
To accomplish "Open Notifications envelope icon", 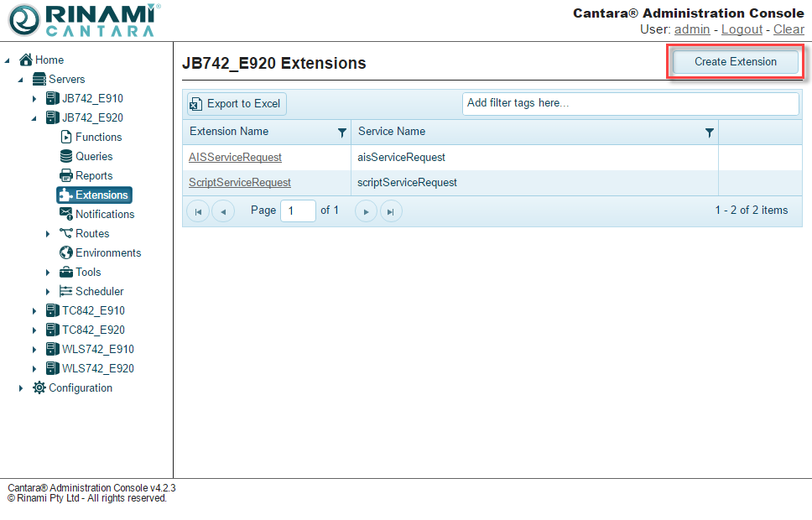I will click(x=66, y=214).
